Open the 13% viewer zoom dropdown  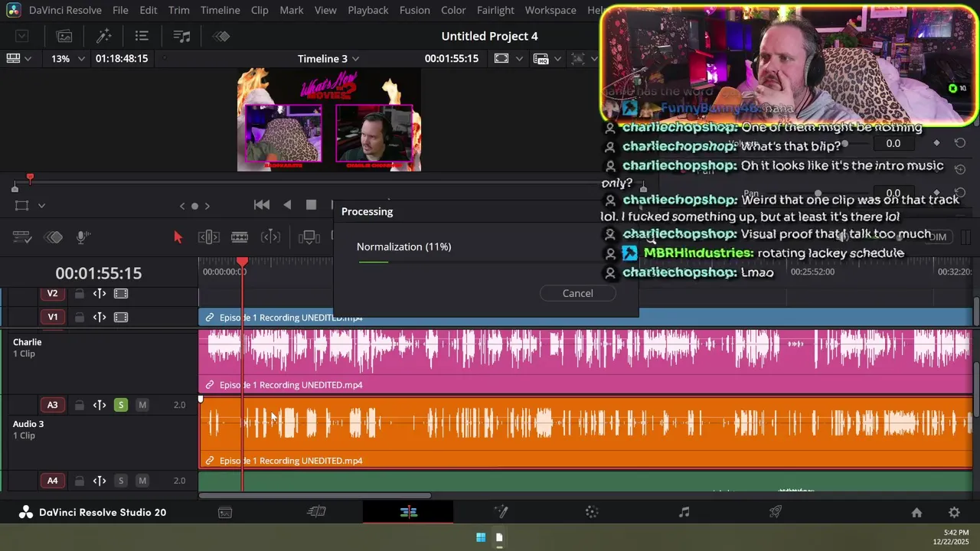pos(67,58)
